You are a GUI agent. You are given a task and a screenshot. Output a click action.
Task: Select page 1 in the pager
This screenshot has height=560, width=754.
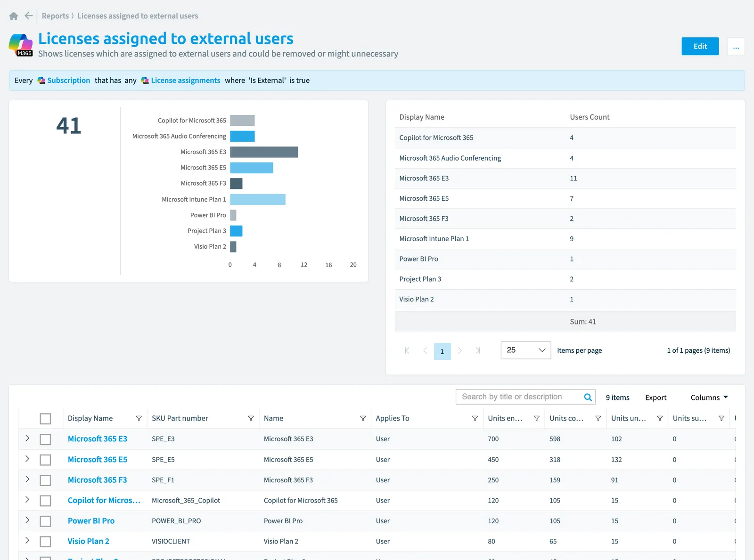coord(442,351)
